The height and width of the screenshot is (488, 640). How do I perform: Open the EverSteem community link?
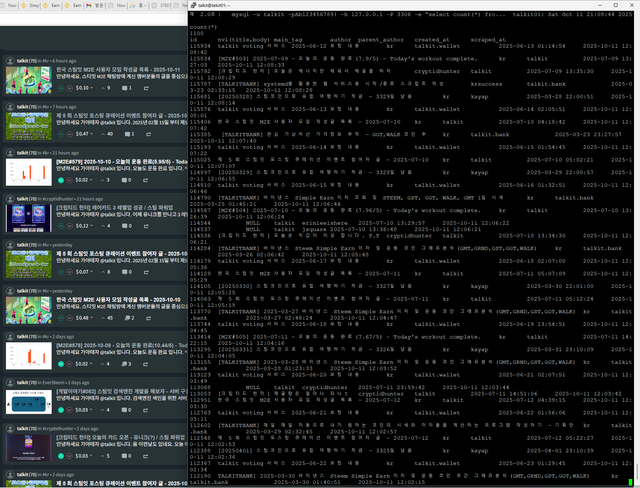52,383
